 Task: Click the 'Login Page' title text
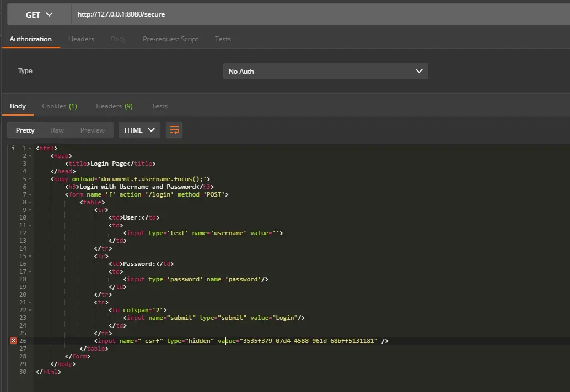coord(109,164)
